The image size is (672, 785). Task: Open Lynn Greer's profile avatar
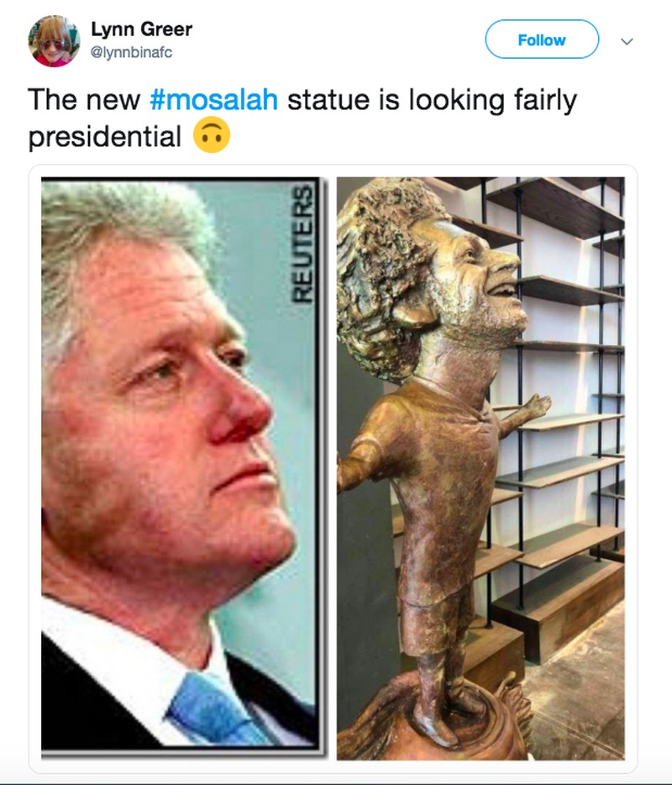pos(54,41)
